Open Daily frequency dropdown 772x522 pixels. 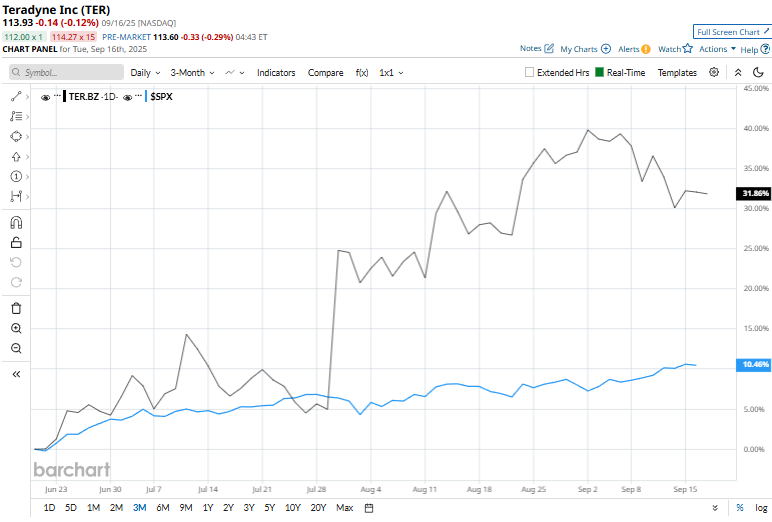pyautogui.click(x=145, y=72)
